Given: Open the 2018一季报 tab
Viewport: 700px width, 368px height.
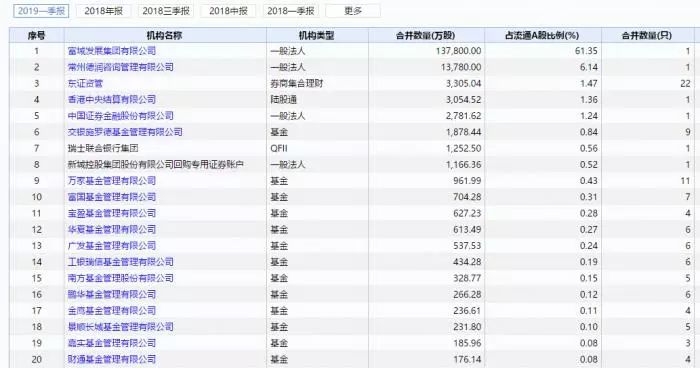Looking at the screenshot, I should point(291,11).
